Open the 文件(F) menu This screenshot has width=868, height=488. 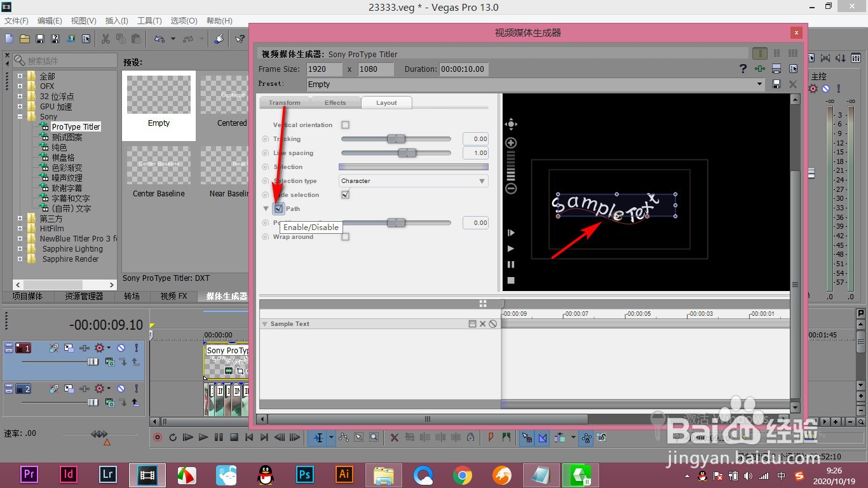(17, 21)
